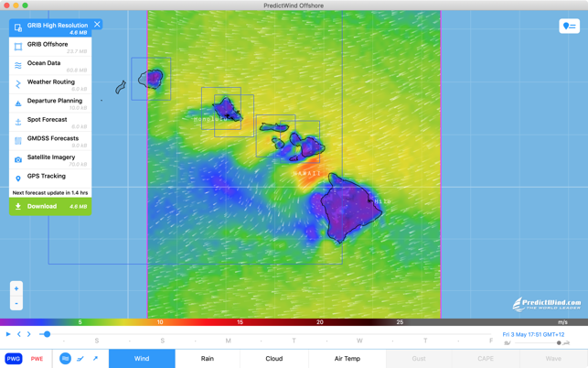Close the GRIB High Resolution panel
The height and width of the screenshot is (368, 588).
click(x=97, y=25)
